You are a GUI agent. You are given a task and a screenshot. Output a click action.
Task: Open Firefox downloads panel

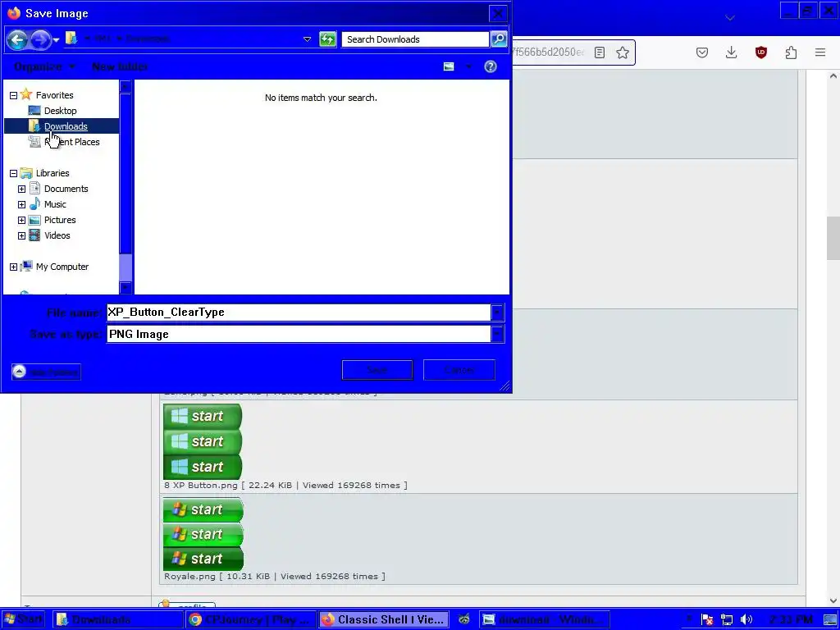pos(731,52)
